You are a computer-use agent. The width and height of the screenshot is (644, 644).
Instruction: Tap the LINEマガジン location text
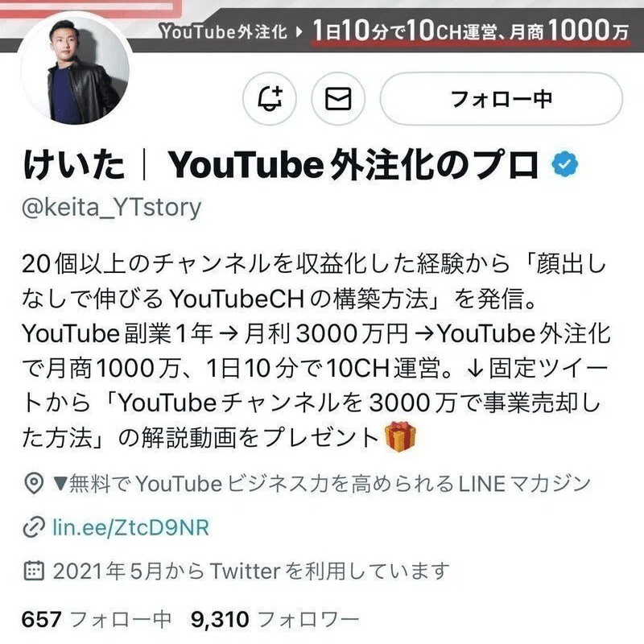pos(322,484)
